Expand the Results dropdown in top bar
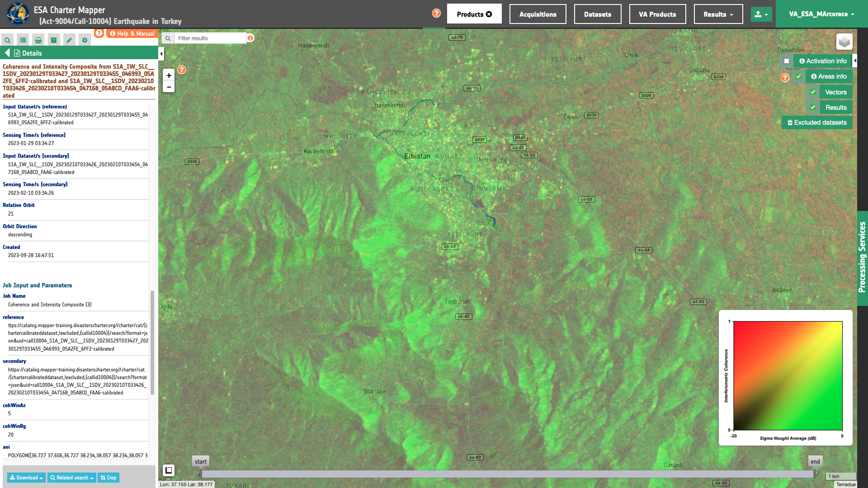This screenshot has width=868, height=488. pos(718,14)
